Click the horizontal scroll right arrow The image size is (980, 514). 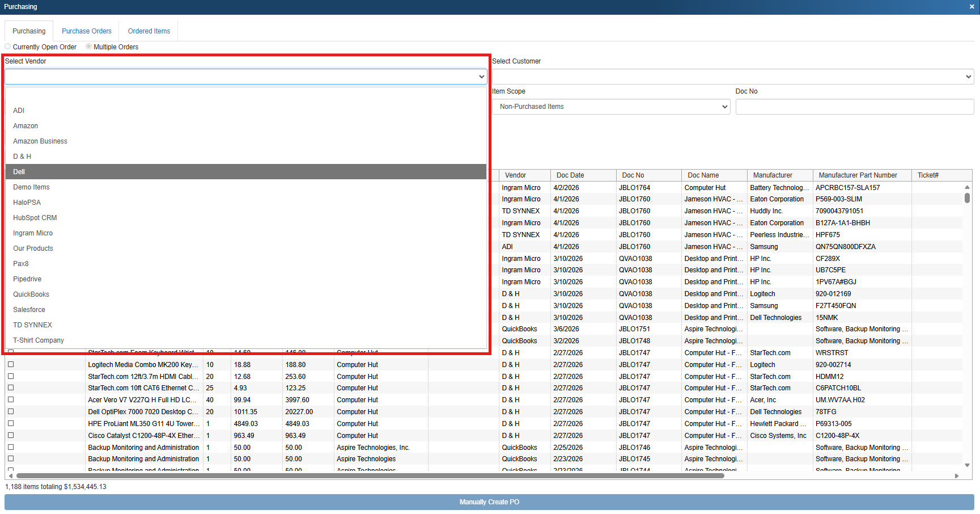click(957, 476)
